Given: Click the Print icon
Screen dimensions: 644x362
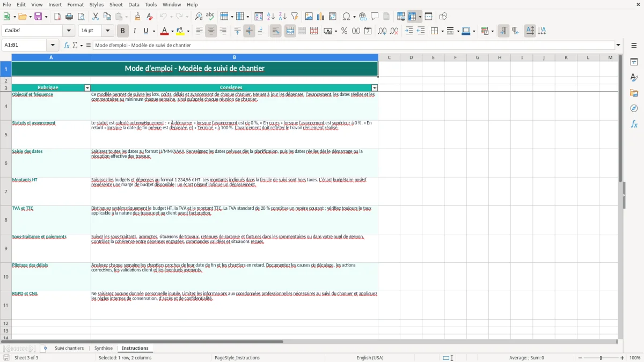Looking at the screenshot, I should (69, 17).
